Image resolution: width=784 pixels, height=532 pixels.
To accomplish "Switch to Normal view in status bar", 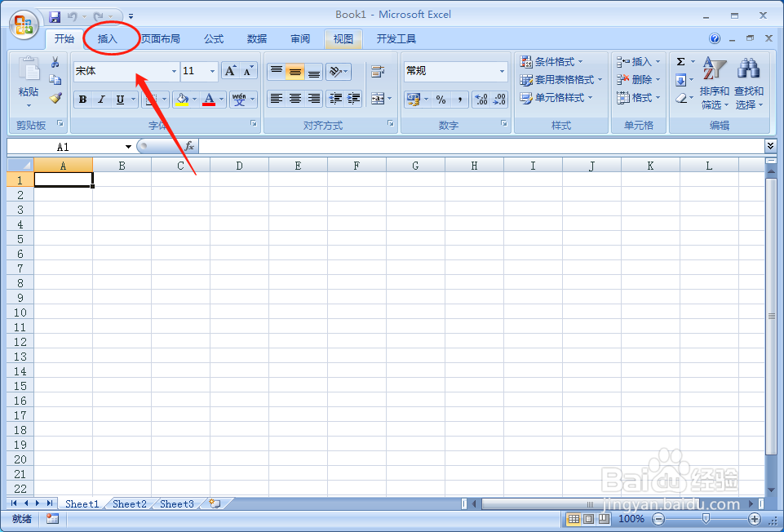I will pos(574,519).
